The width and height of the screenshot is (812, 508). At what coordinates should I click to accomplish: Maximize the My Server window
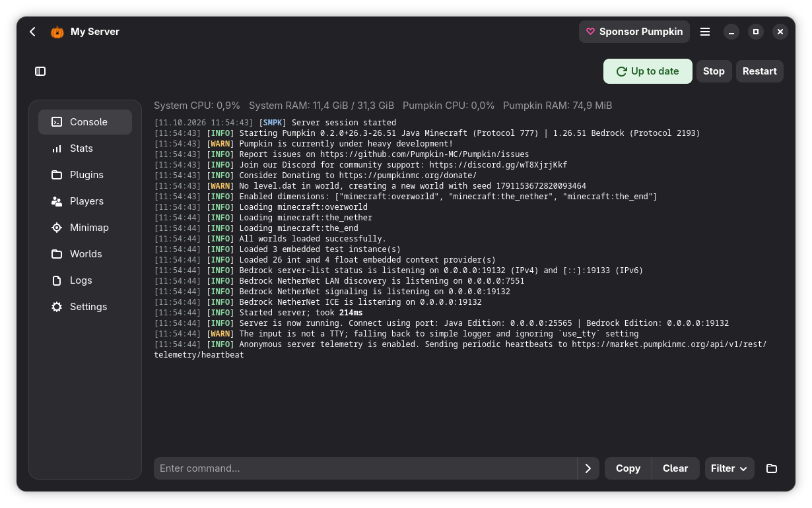[x=756, y=32]
